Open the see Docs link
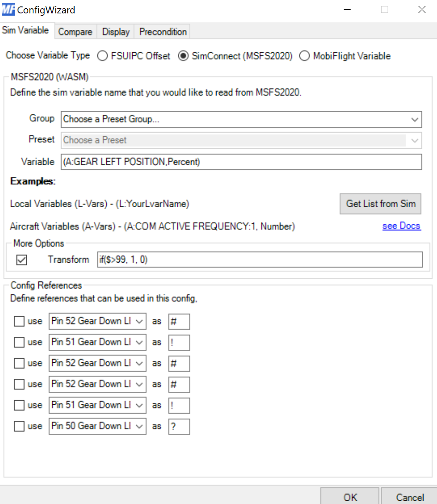 click(x=401, y=226)
